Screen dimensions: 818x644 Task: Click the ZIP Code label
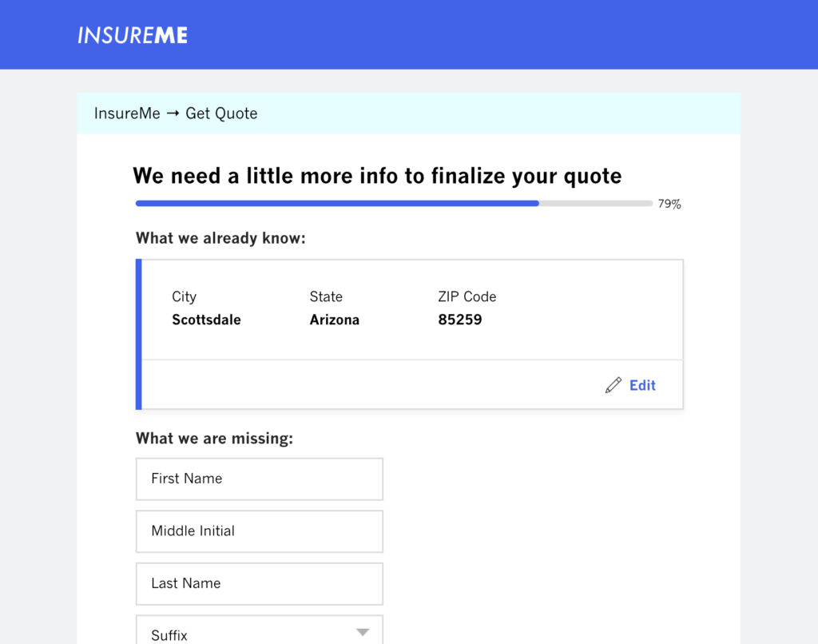(x=467, y=296)
